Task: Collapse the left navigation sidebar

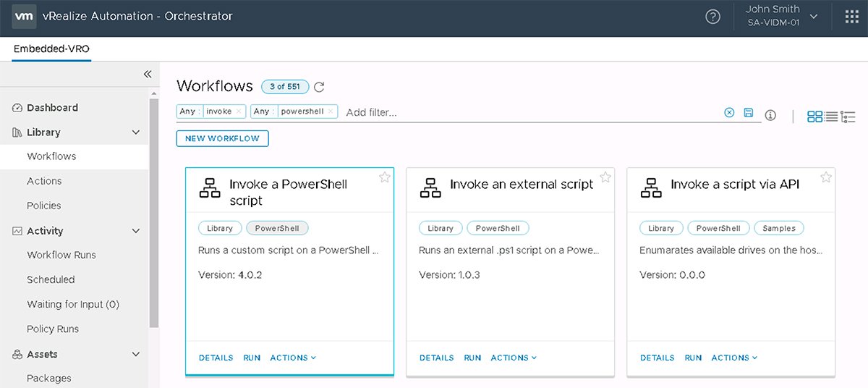Action: (147, 74)
